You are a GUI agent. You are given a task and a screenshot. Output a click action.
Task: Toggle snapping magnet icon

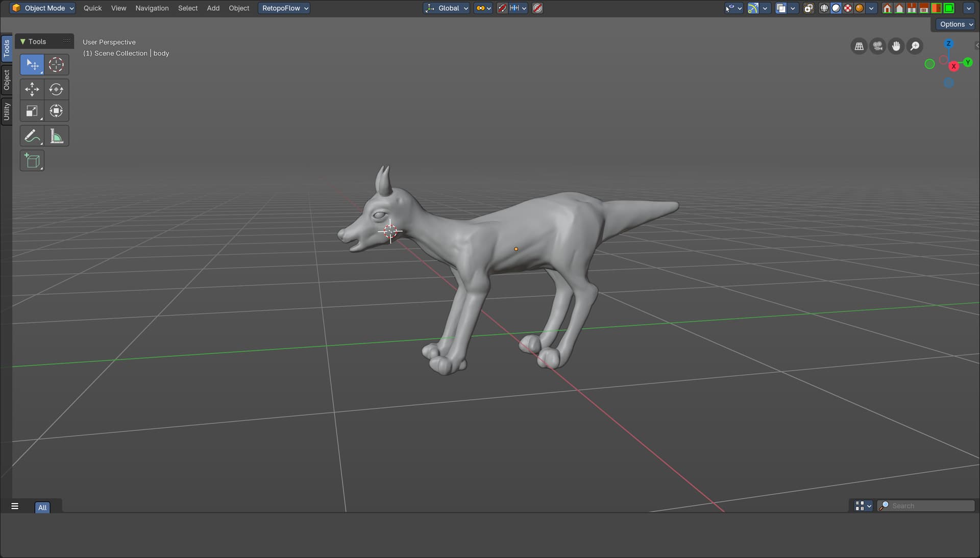[x=502, y=8]
